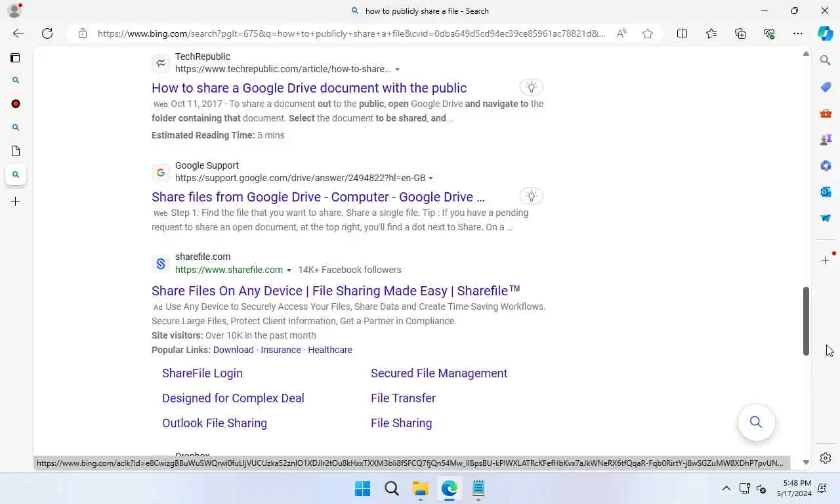Open Browser essentials heart icon
The width and height of the screenshot is (840, 504).
click(769, 33)
